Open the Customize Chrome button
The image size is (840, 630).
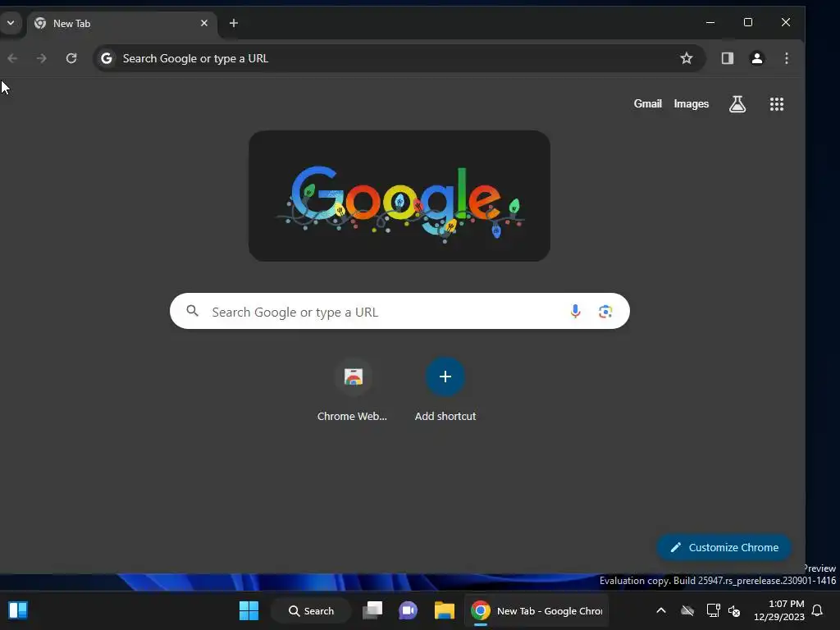coord(724,547)
